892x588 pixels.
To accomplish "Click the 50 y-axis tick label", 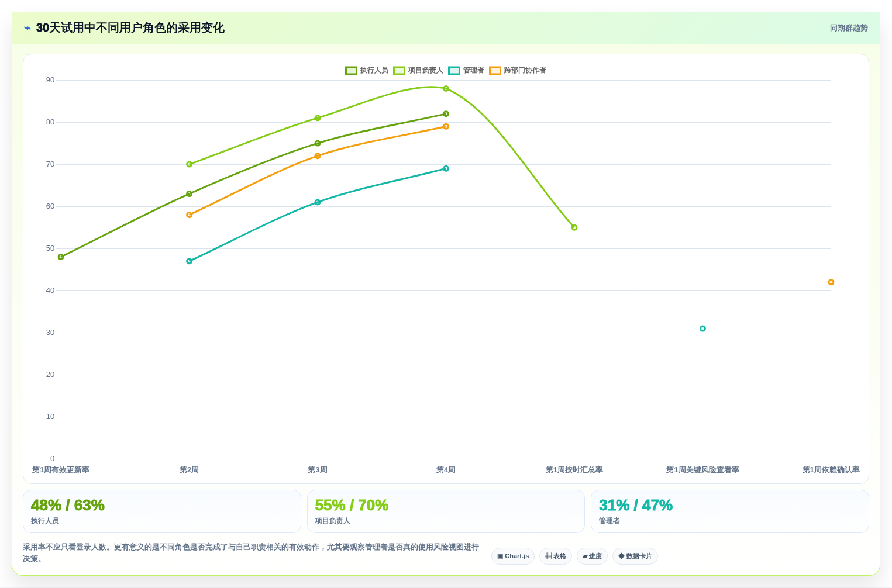I will pos(50,248).
